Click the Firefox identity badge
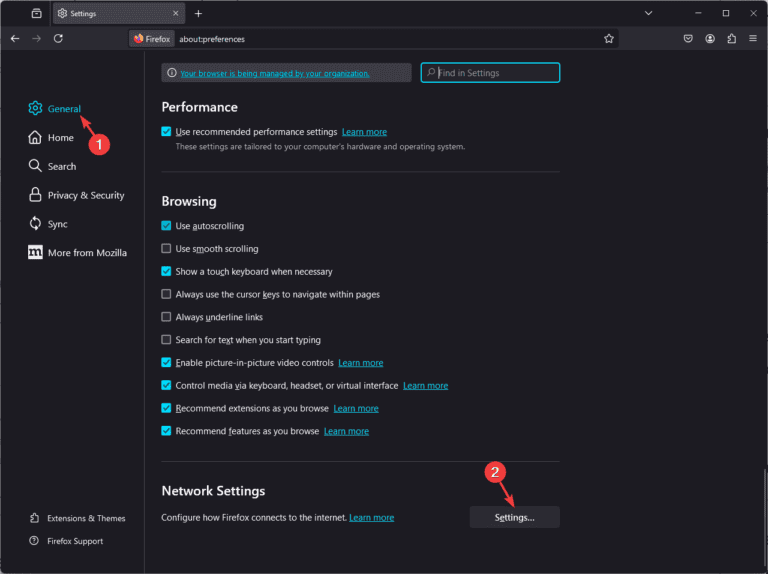 tap(152, 39)
